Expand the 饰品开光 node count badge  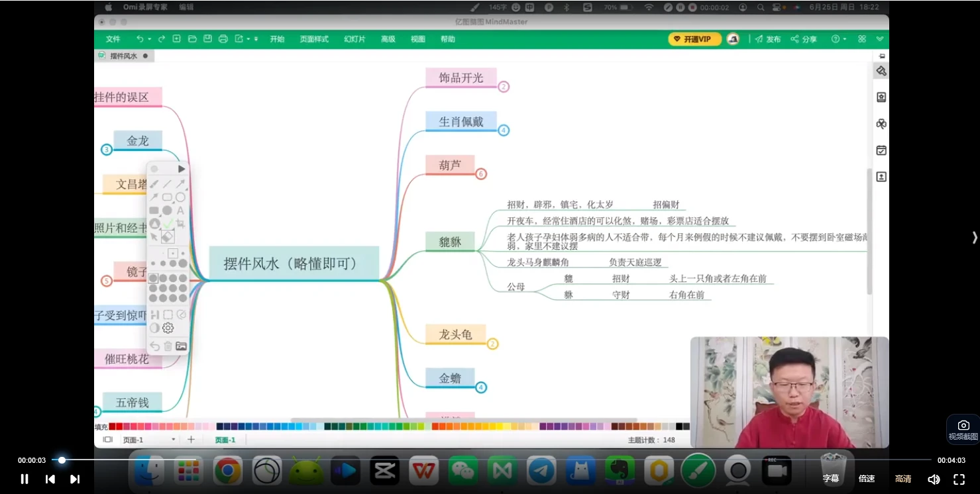tap(504, 87)
